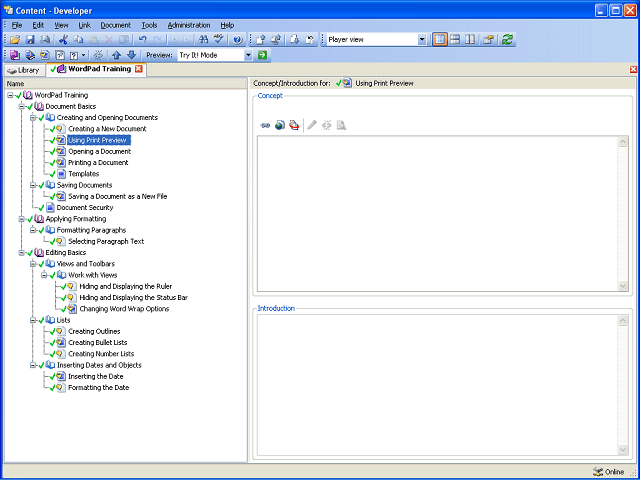Run spell check with the ABC icon

[x=219, y=40]
